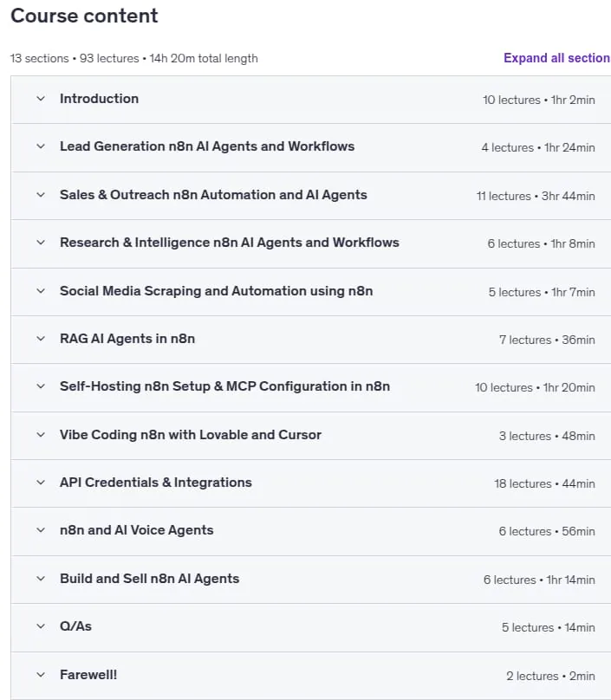Expand n8n and AI Voice Agents chevron

(41, 530)
